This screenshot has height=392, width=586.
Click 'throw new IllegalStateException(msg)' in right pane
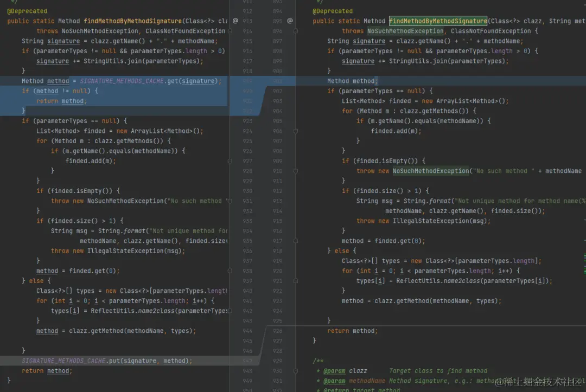pyautogui.click(x=423, y=221)
